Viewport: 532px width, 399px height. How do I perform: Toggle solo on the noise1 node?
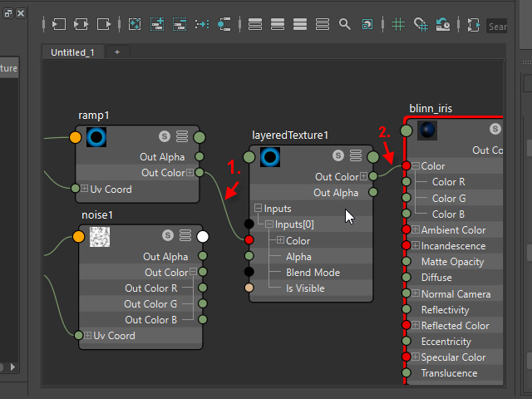[x=168, y=236]
